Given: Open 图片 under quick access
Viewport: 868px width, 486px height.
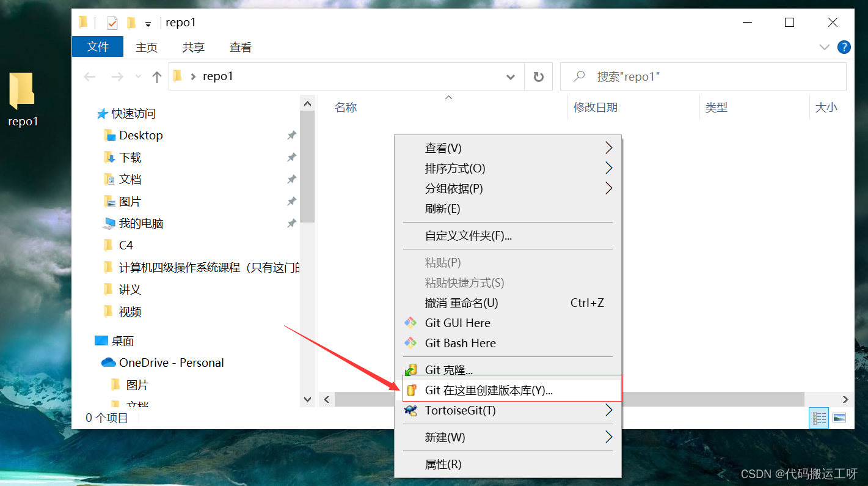Looking at the screenshot, I should pyautogui.click(x=130, y=201).
